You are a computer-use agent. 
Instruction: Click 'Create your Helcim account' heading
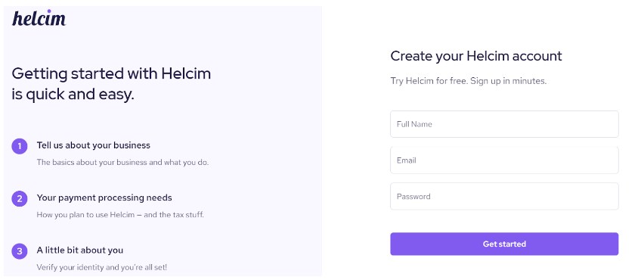point(476,56)
